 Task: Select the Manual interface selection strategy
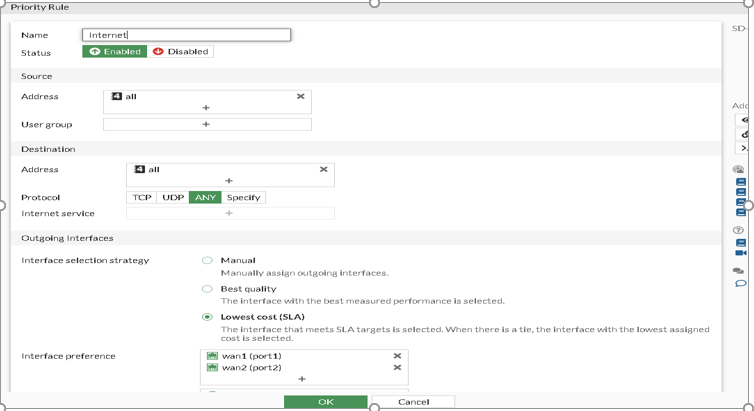coord(208,260)
